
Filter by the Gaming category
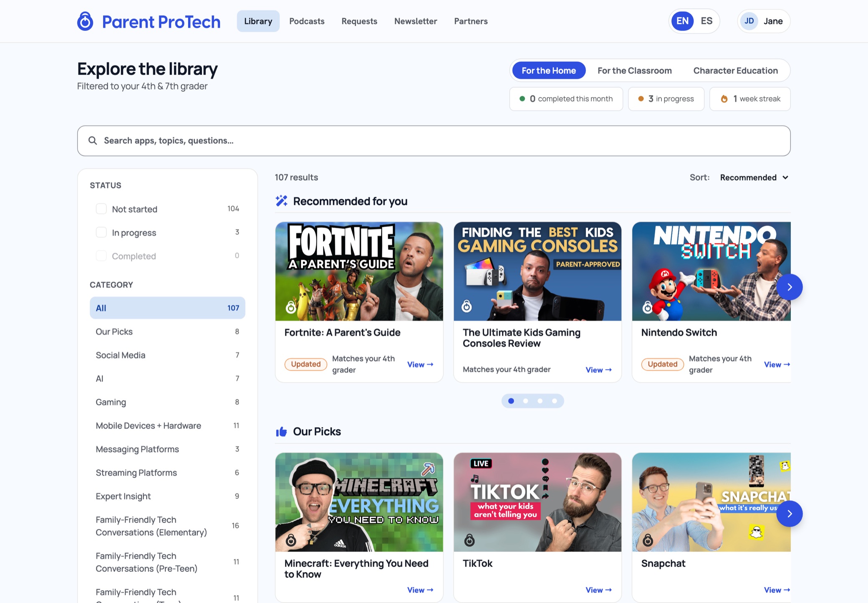[x=167, y=402]
